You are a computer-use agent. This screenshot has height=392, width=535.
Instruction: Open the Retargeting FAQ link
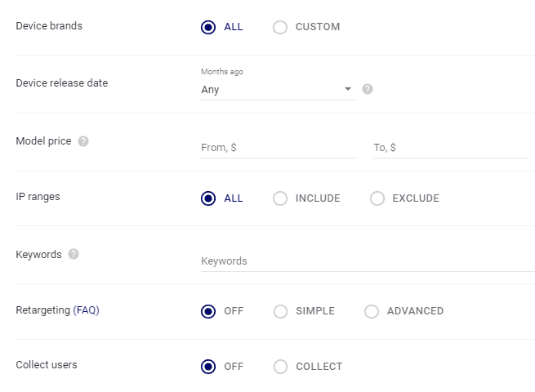point(86,310)
